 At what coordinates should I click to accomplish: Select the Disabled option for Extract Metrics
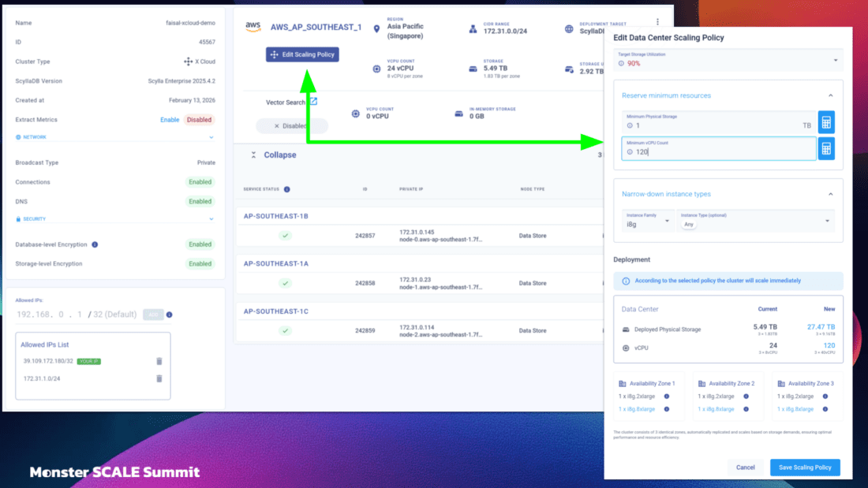199,120
